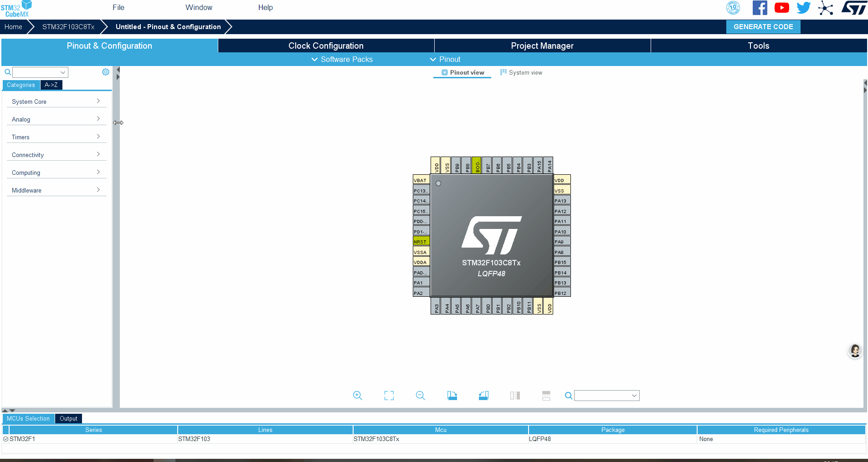Expand the Connectivity category
The width and height of the screenshot is (868, 462).
click(56, 155)
